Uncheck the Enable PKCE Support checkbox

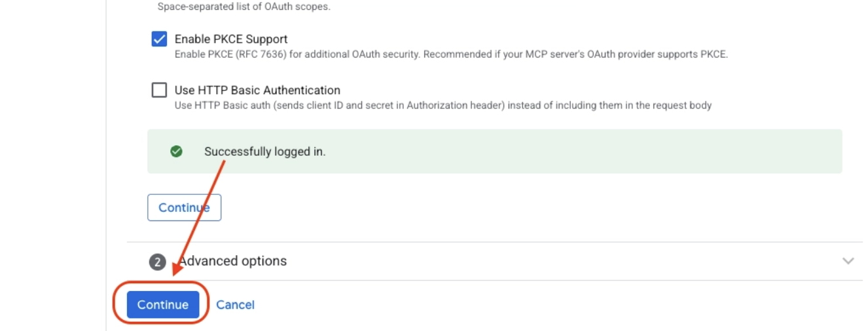tap(159, 39)
